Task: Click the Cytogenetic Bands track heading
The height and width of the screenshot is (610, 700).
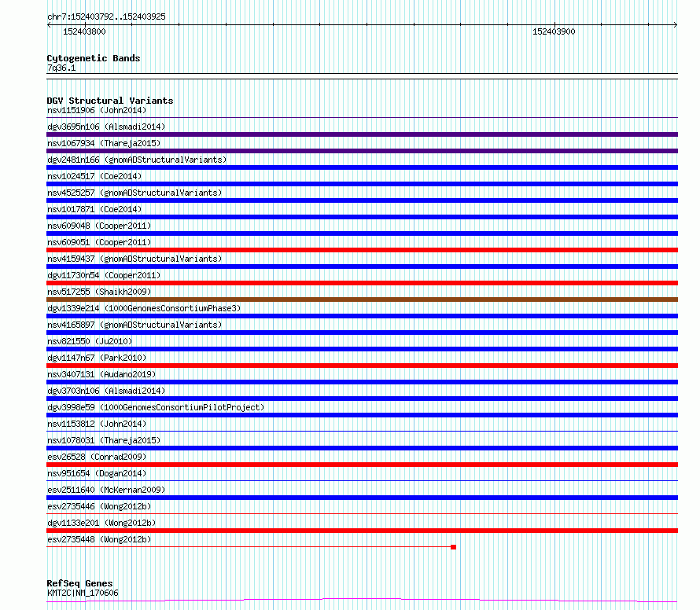Action: [x=94, y=58]
